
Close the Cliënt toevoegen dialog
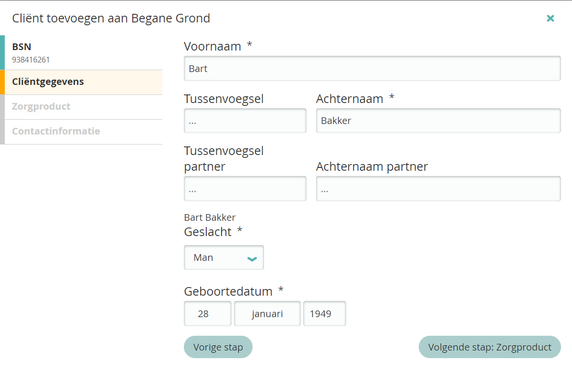pyautogui.click(x=550, y=18)
